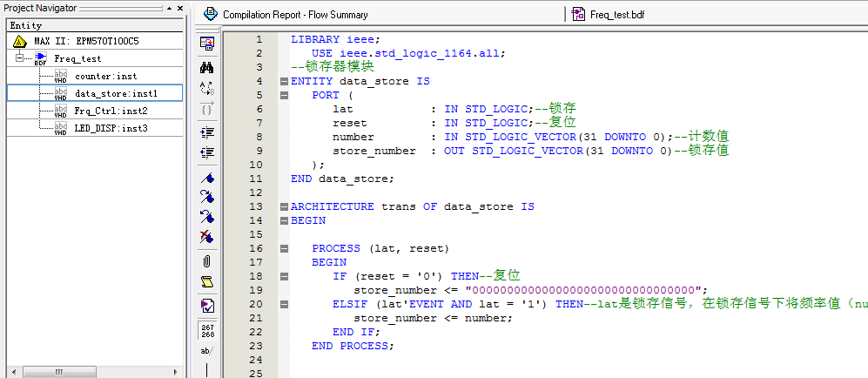Click 'USE ieee.std_logic_1164.all;' line
The width and height of the screenshot is (868, 378).
(408, 53)
